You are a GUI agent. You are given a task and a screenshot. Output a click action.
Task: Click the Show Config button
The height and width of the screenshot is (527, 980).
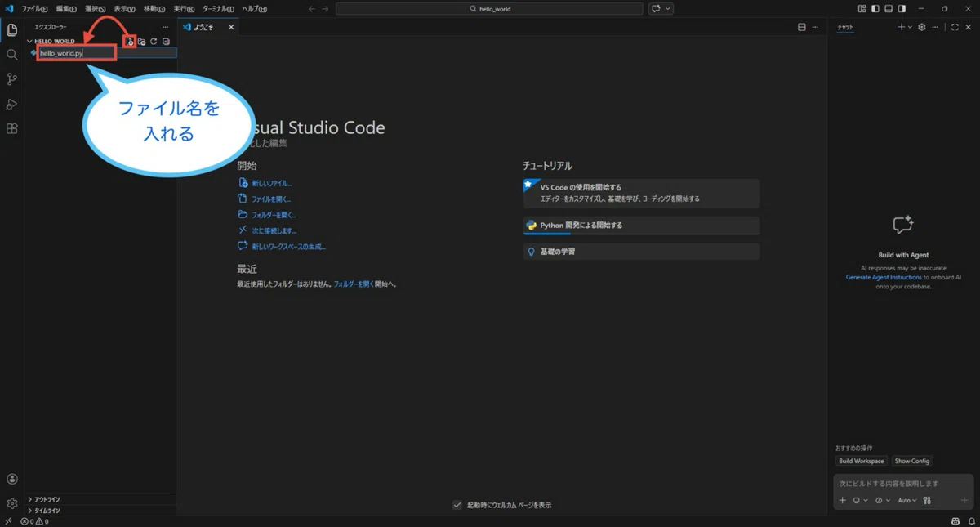911,461
